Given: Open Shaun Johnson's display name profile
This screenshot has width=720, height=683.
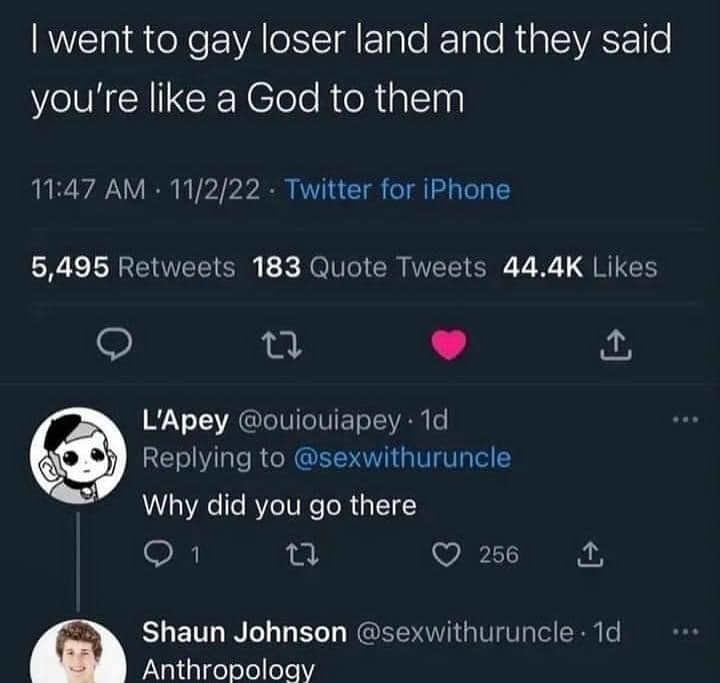Looking at the screenshot, I should [244, 632].
